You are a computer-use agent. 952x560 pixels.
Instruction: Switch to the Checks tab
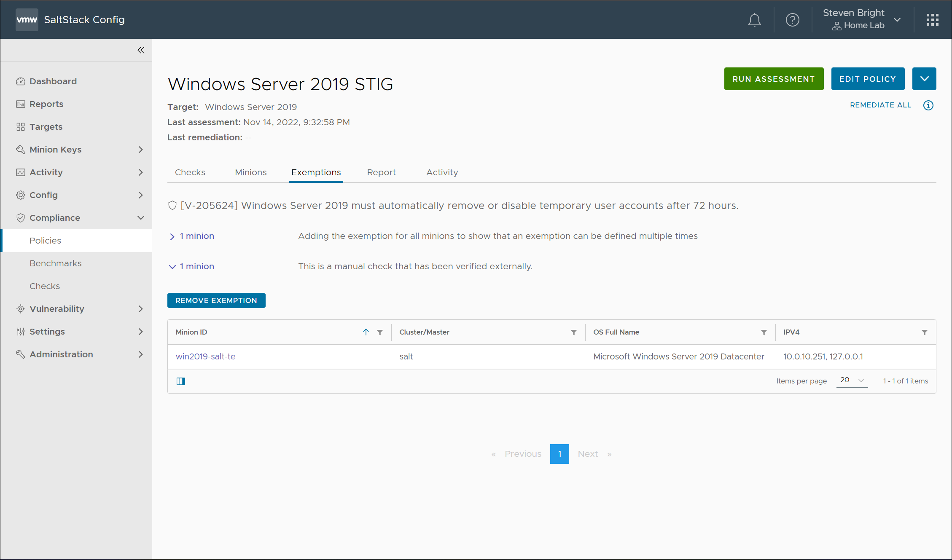(190, 172)
